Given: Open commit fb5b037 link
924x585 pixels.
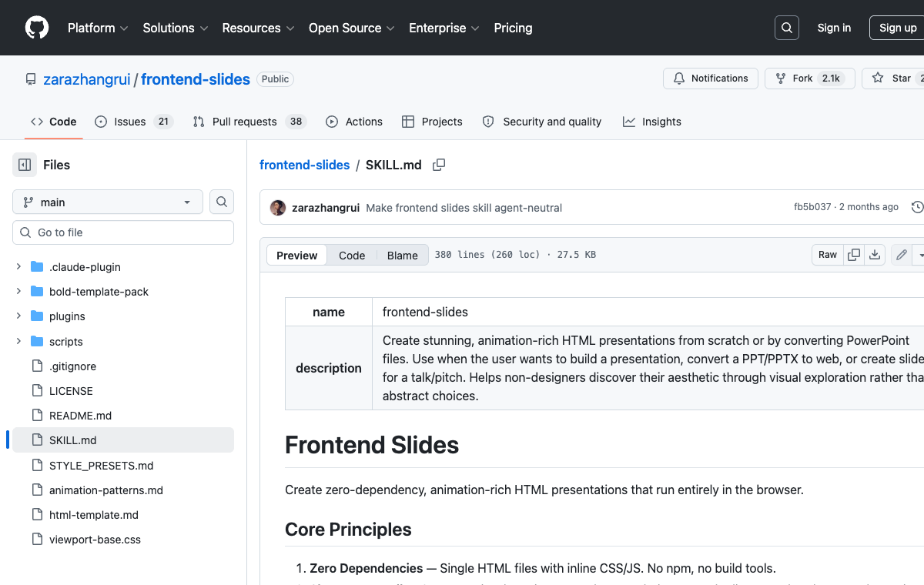Looking at the screenshot, I should tap(812, 207).
